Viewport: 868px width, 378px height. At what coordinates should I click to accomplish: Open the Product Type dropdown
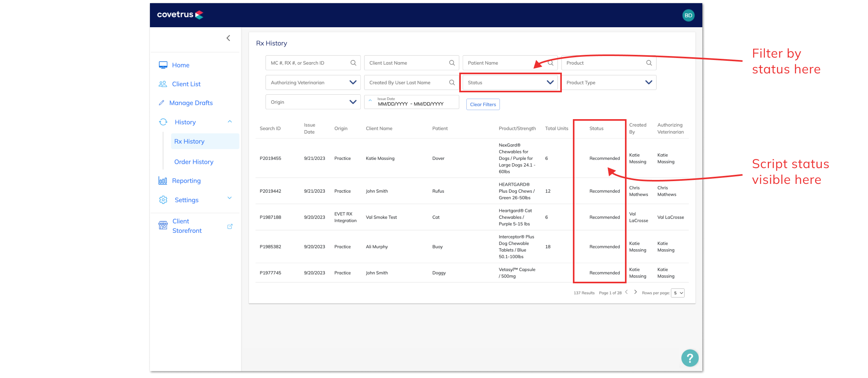(x=609, y=82)
